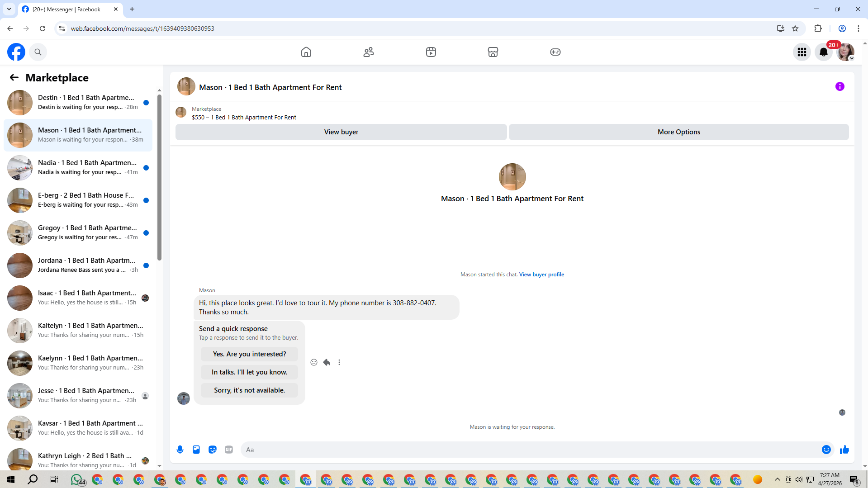Open the Facebook home logo

point(16,52)
